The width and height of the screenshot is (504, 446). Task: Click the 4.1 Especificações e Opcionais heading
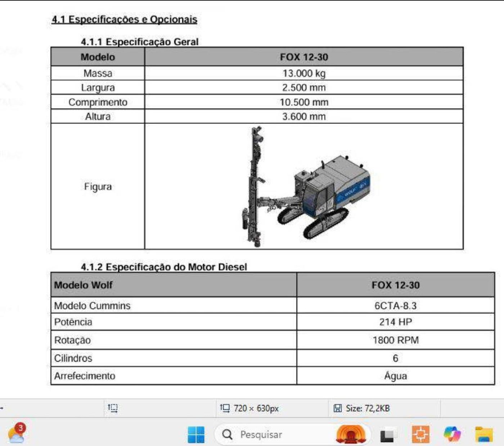coord(125,19)
